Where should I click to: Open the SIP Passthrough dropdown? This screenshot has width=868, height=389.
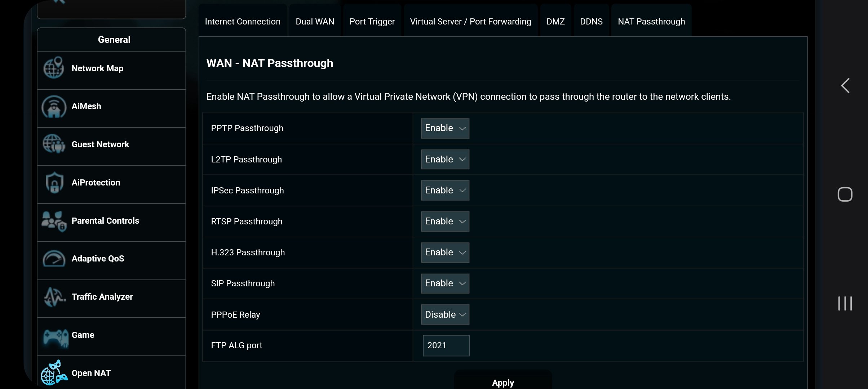[x=445, y=283]
